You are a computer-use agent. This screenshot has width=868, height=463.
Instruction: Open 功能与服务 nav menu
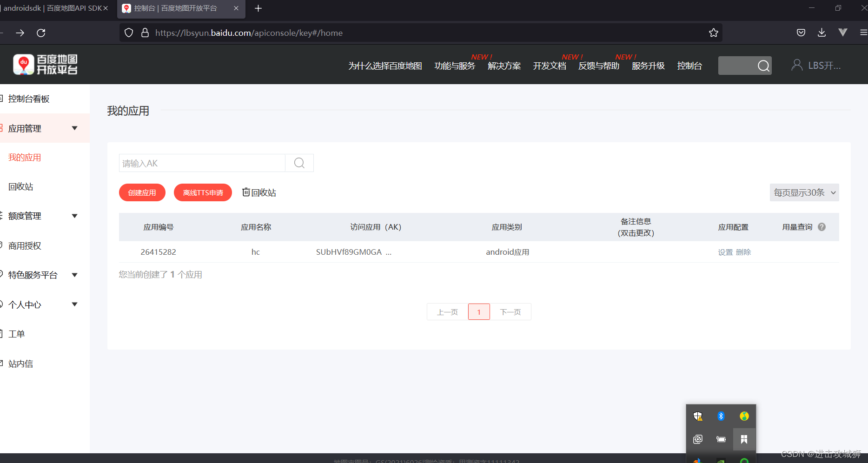[x=455, y=66]
